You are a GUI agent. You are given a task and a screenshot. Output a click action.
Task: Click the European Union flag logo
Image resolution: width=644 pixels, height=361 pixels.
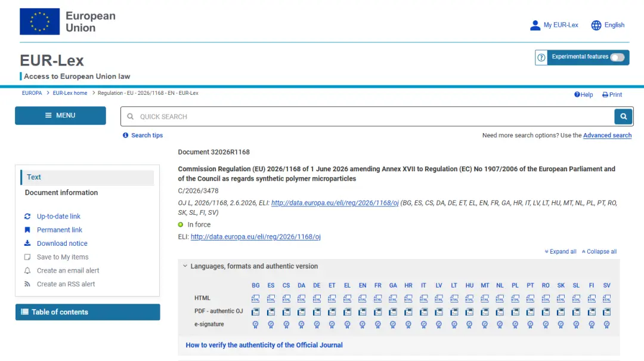[x=39, y=21]
